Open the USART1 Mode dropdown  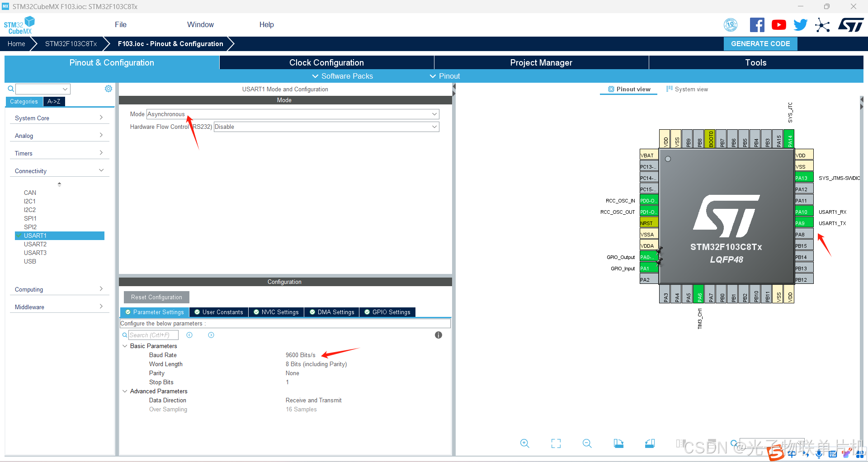292,114
